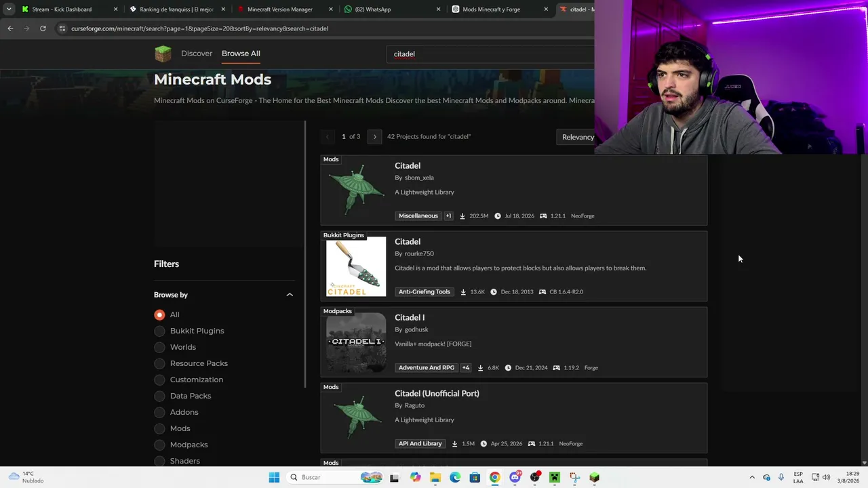Screen dimensions: 868x488
Task: Switch to Minecraft Version Manager tab
Action: (279, 9)
